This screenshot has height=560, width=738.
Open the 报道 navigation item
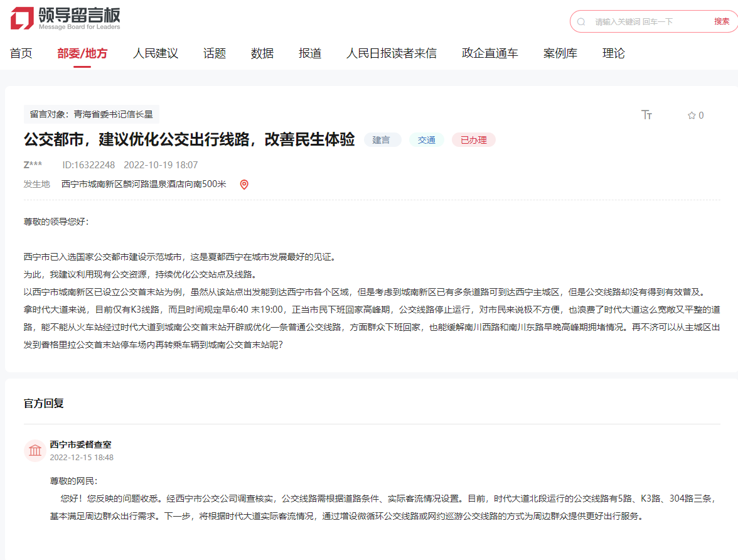pos(310,53)
